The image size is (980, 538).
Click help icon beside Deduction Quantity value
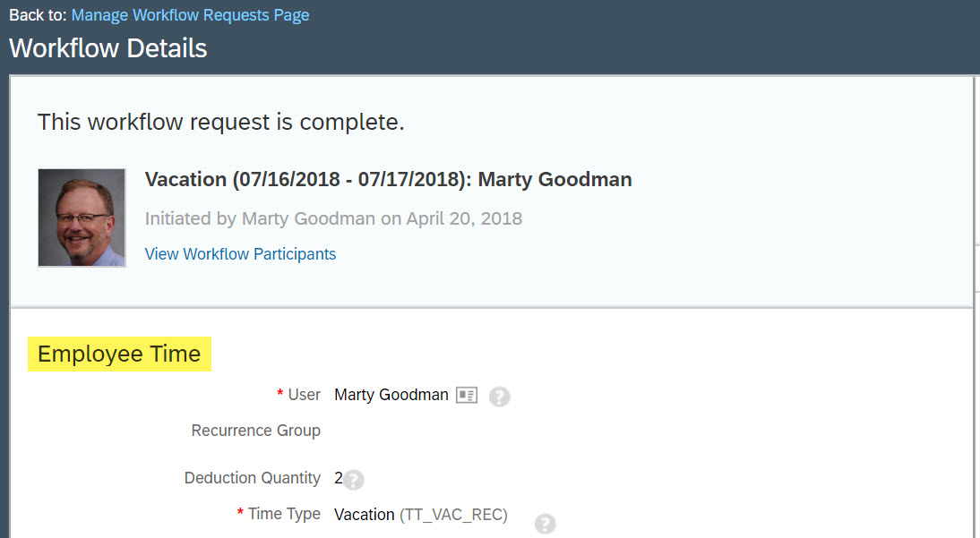(354, 481)
